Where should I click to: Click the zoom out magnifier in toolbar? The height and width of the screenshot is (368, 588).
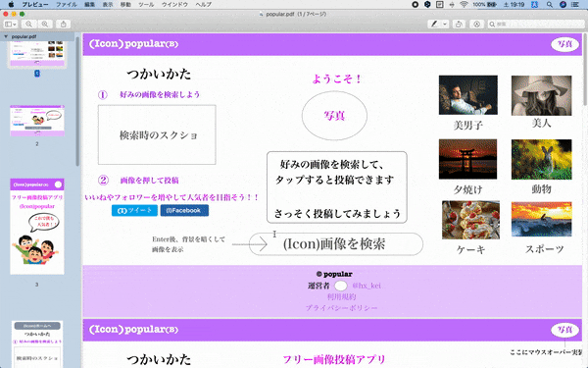[28, 24]
